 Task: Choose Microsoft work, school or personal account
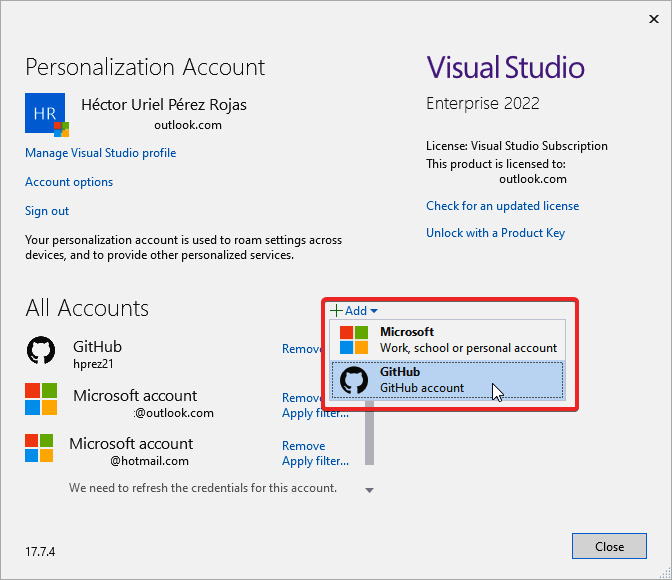tap(447, 340)
